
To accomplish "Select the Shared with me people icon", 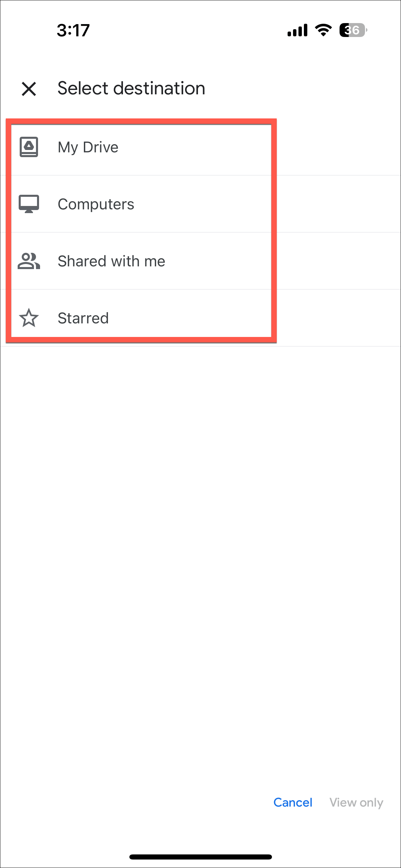I will pos(29,261).
